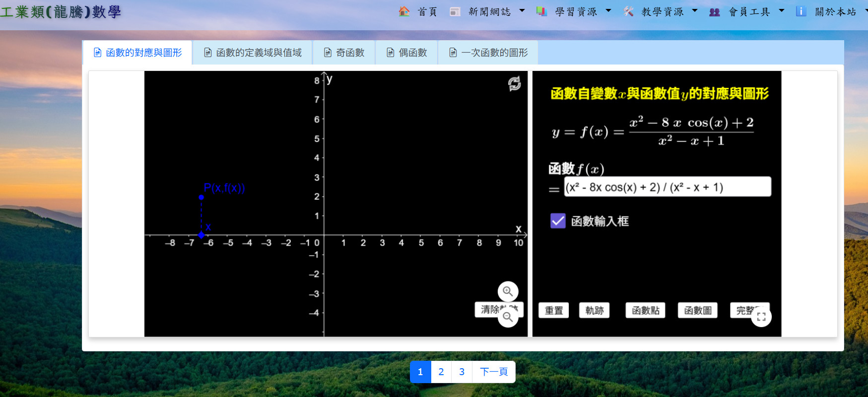Expand the 新聞網誌 dropdown menu

522,10
